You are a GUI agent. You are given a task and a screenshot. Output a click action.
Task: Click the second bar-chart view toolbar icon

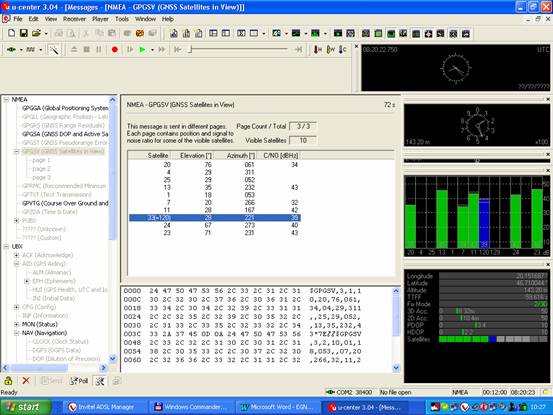(x=187, y=33)
